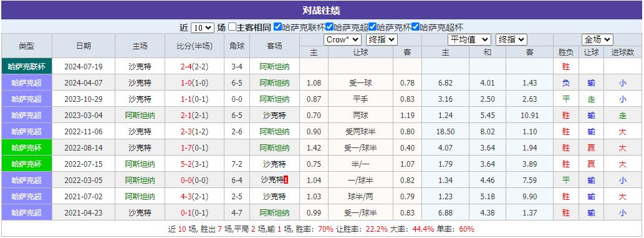
Task: Click date 2022-11-06
Action: pos(84,131)
